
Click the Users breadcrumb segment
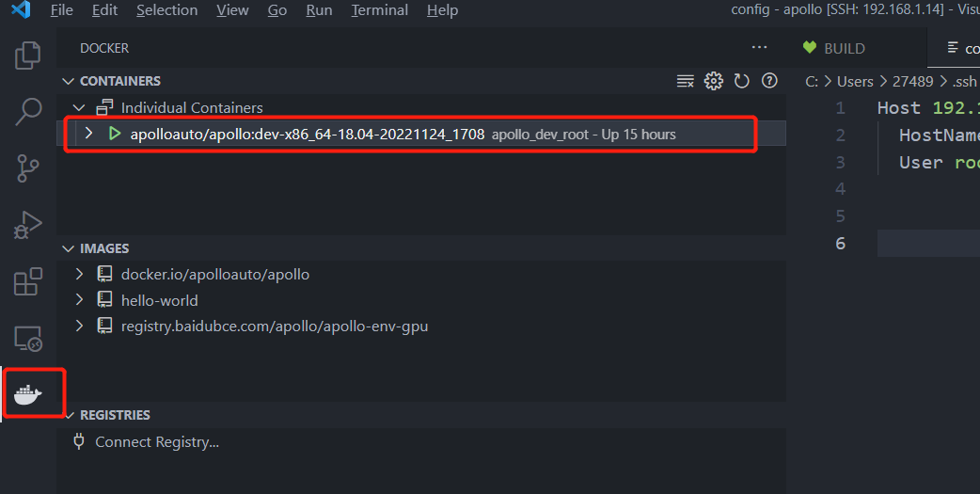(x=854, y=81)
